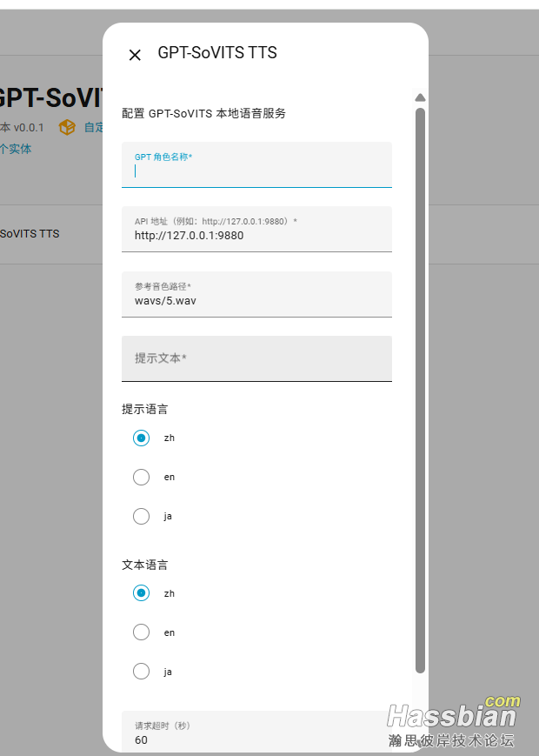Viewport: 539px width, 756px height.
Task: Open the 个实体 entities link
Action: coord(16,149)
